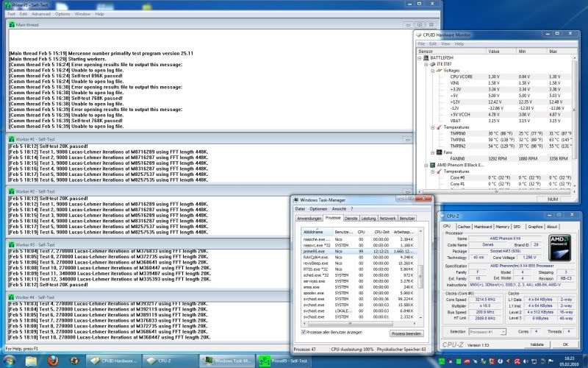Click the Worker #1 Self-Test window icon
The width and height of the screenshot is (588, 368).
click(x=12, y=139)
